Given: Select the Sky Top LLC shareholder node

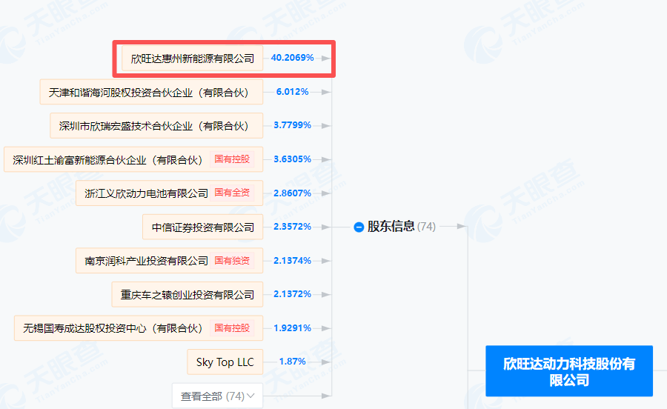Looking at the screenshot, I should point(224,361).
